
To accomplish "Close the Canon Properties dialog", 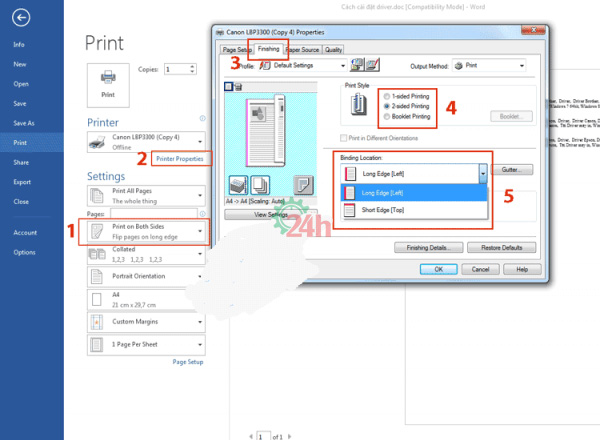I will point(533,30).
